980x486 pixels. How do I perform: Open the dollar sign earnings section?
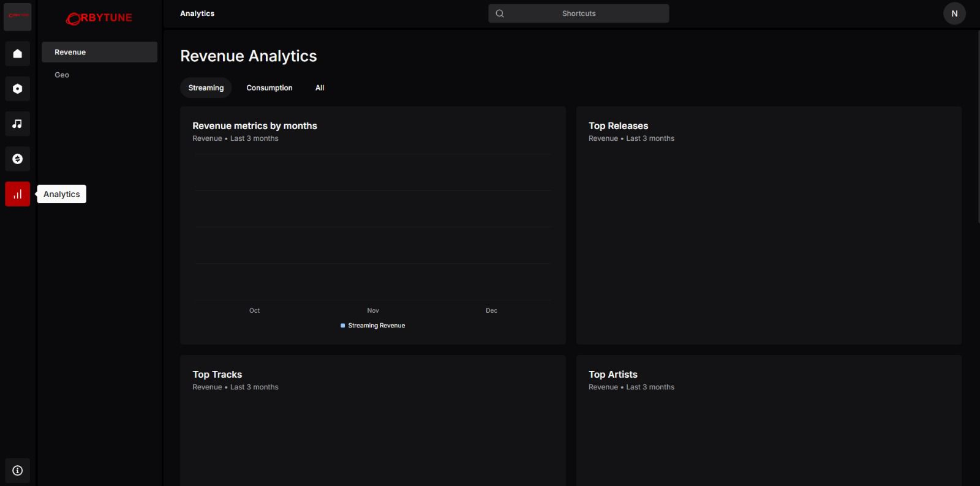pyautogui.click(x=17, y=159)
